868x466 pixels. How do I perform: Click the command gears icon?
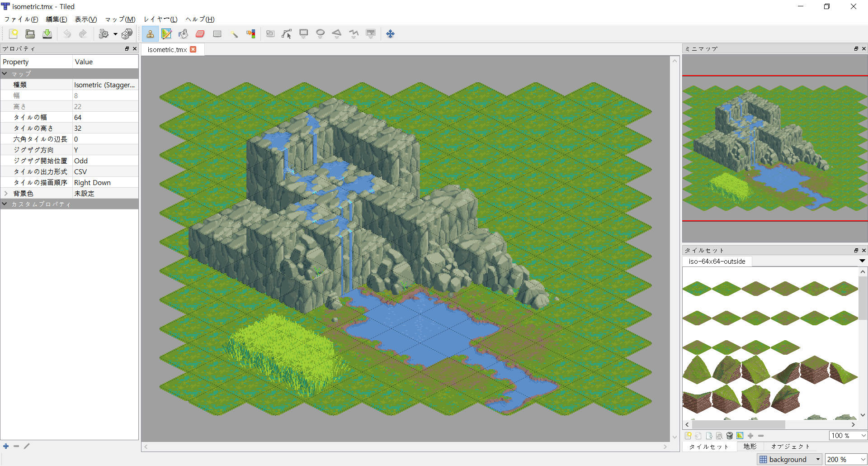104,34
